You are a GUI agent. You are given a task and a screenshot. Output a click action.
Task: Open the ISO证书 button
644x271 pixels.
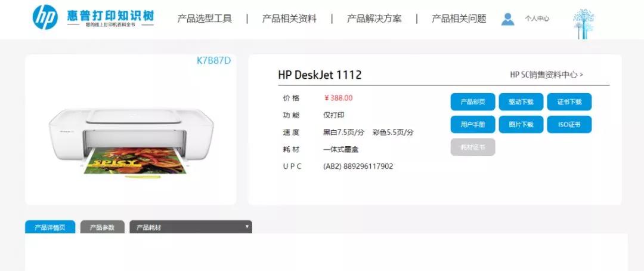coord(569,125)
